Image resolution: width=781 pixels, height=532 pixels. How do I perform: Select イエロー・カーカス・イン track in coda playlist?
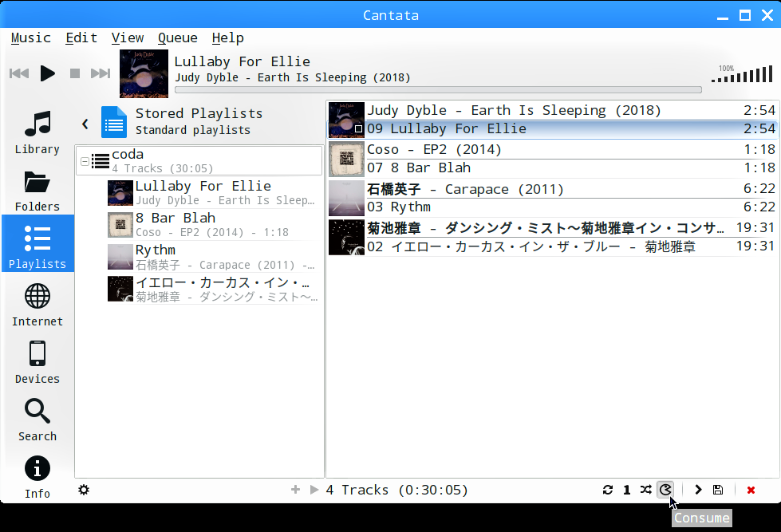click(213, 289)
